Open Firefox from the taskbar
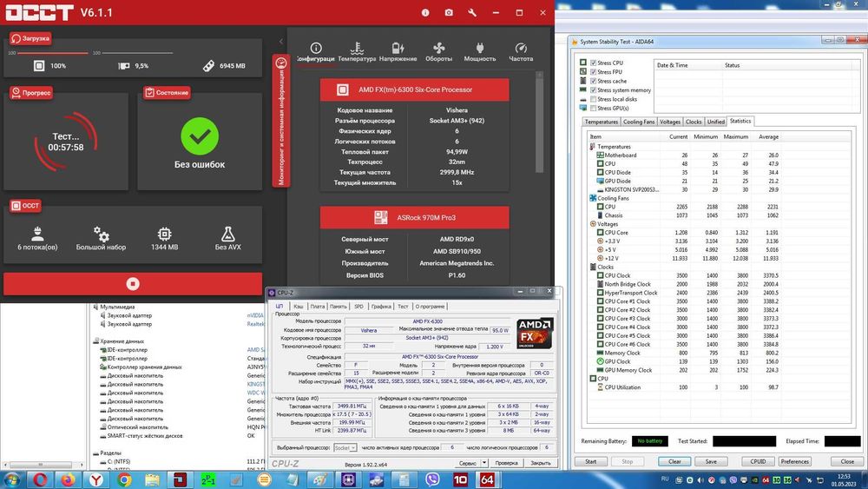868x489 pixels. click(68, 479)
